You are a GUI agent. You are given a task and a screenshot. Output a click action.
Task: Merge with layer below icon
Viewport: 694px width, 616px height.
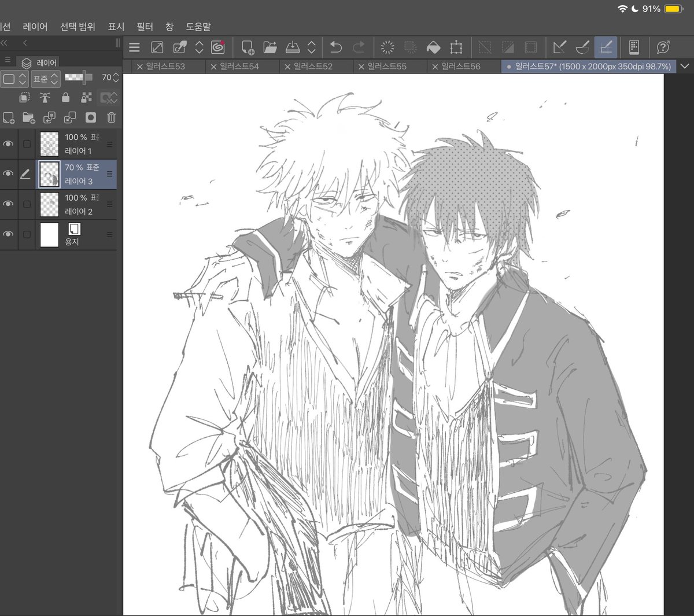[x=70, y=118]
